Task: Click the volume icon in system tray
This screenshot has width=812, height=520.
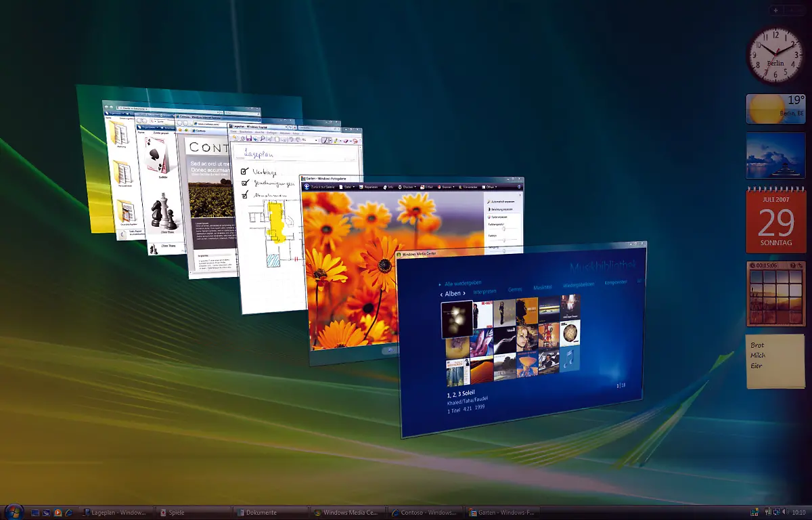Action: [x=785, y=513]
